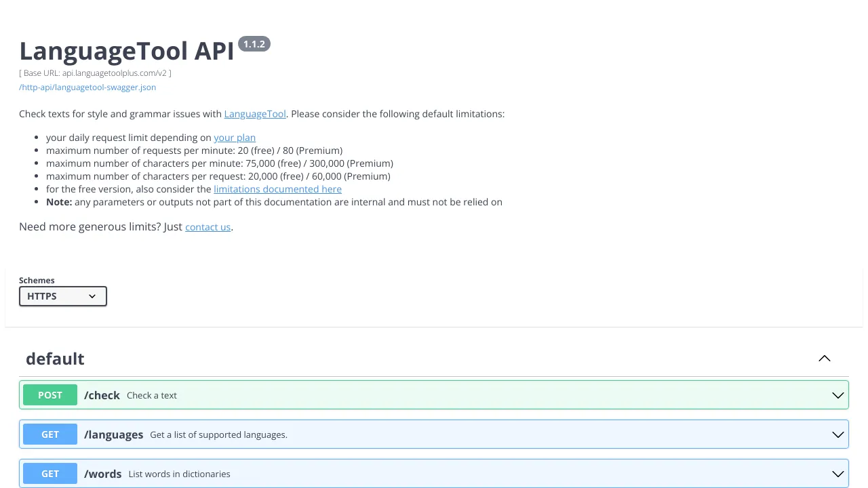Follow the LanguageTool hyperlink

(x=255, y=114)
